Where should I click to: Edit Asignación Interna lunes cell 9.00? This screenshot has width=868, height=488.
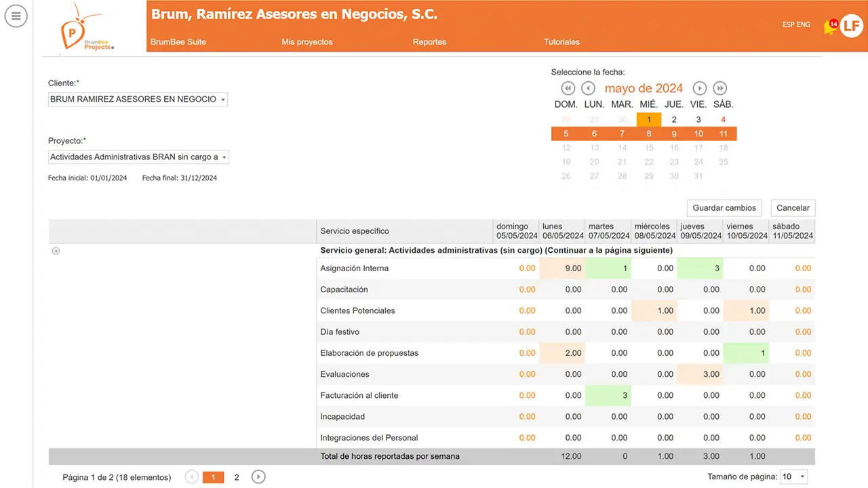[562, 268]
